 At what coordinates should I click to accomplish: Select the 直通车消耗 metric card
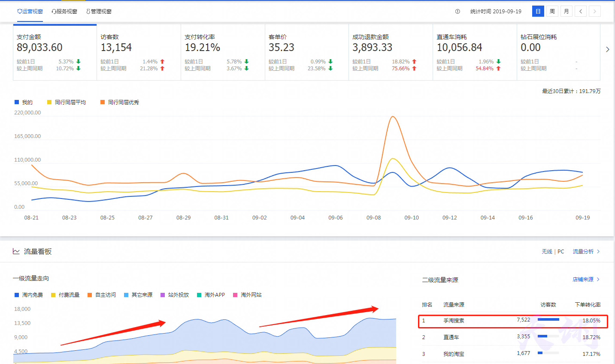click(475, 52)
